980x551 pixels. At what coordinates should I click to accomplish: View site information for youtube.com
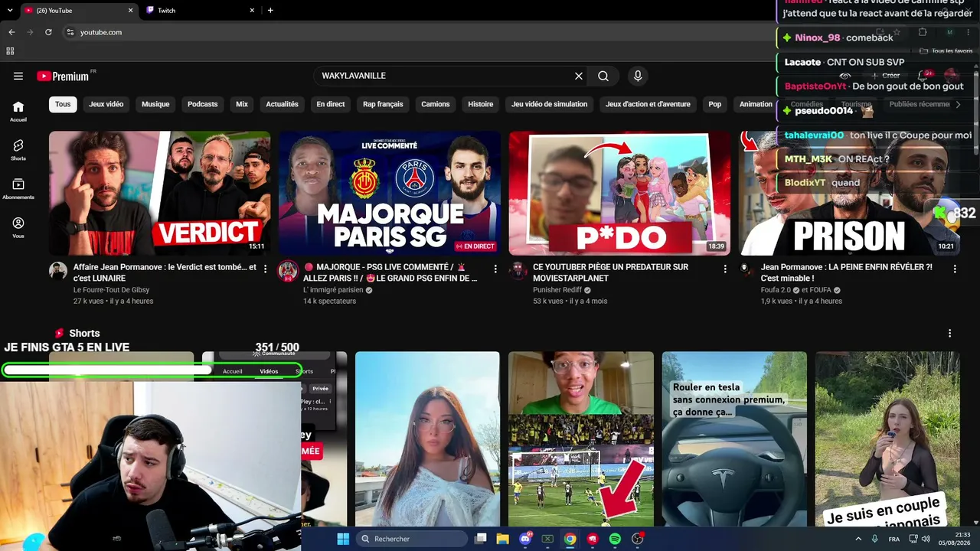[x=70, y=32]
